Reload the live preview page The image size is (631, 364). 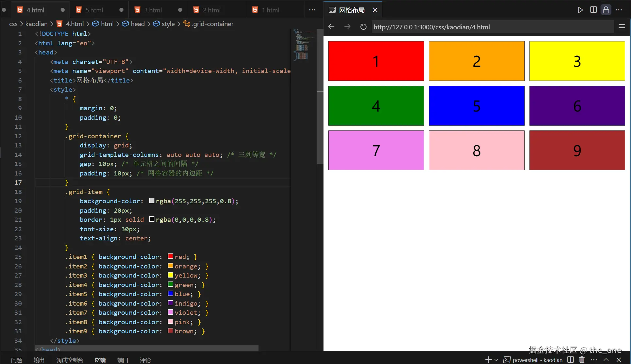[363, 27]
